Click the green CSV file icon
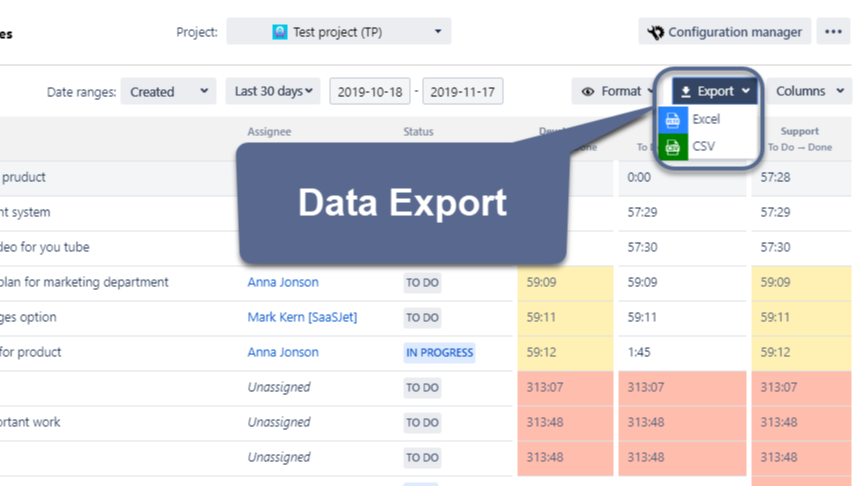 tap(673, 147)
